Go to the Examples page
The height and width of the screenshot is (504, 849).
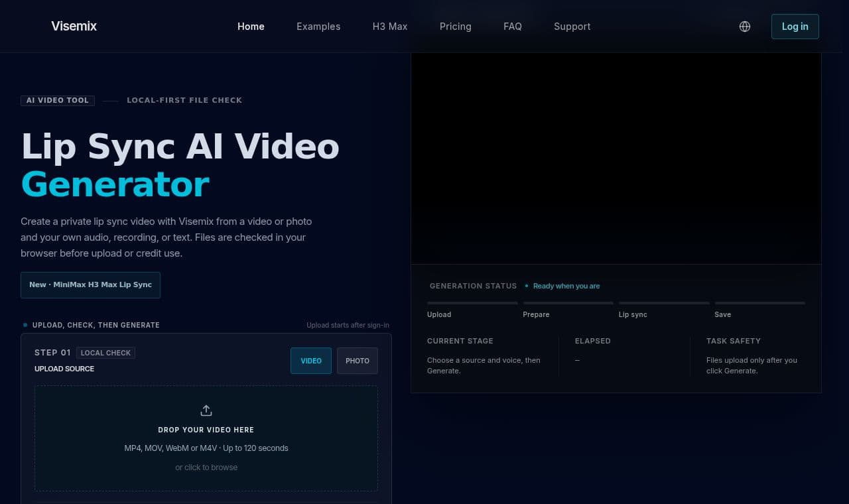click(x=318, y=27)
